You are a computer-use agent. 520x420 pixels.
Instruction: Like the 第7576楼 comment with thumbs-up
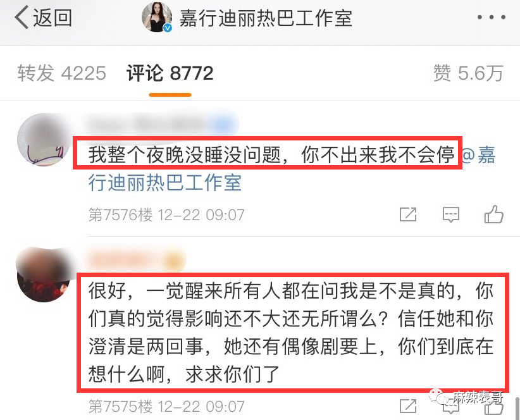(x=494, y=214)
